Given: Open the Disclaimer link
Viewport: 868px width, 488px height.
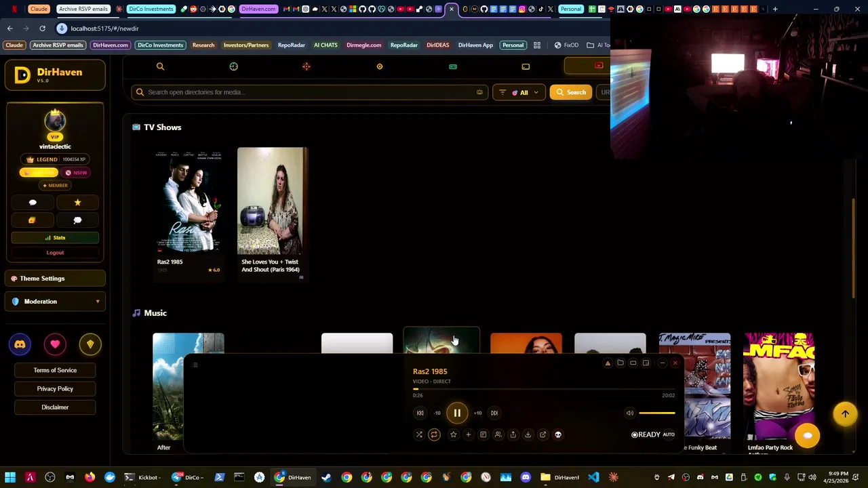Looking at the screenshot, I should click(x=55, y=407).
